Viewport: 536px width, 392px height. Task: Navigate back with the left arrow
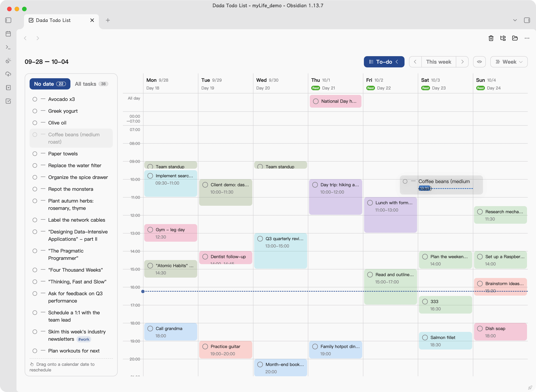(25, 38)
